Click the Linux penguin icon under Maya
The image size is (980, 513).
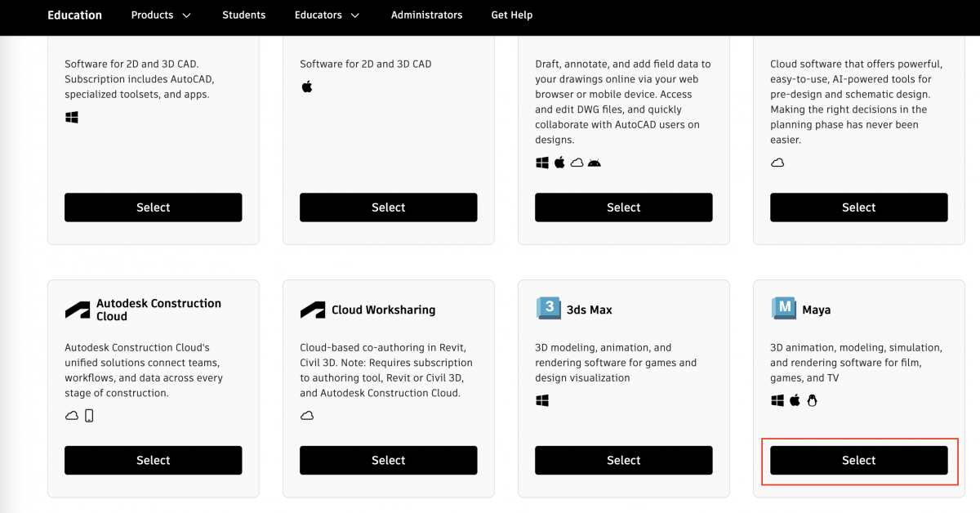tap(812, 400)
